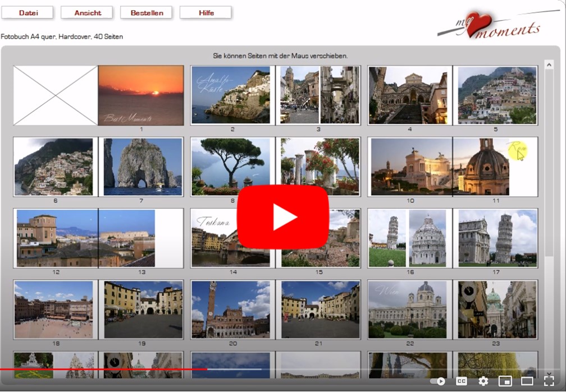Open the Datei menu
This screenshot has height=392, width=566.
28,12
